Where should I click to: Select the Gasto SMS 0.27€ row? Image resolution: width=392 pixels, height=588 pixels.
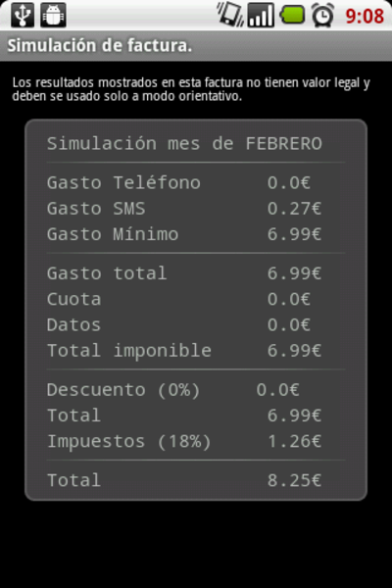[x=184, y=209]
